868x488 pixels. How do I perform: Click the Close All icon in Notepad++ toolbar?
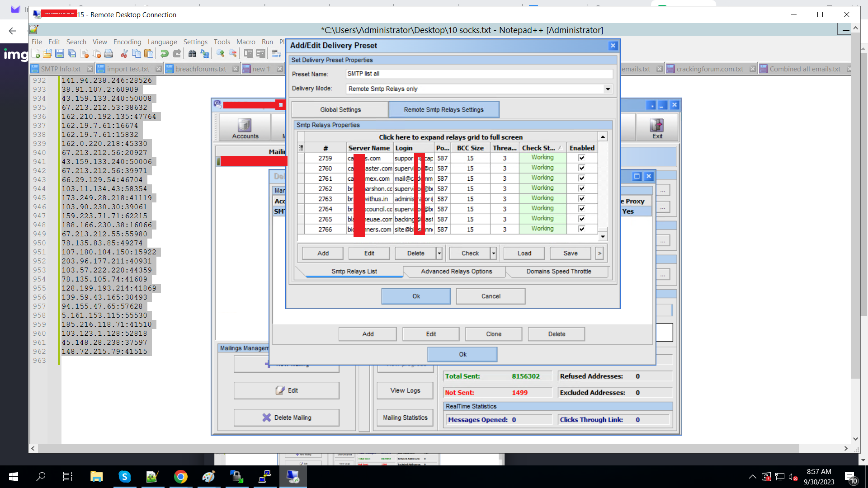pyautogui.click(x=96, y=54)
